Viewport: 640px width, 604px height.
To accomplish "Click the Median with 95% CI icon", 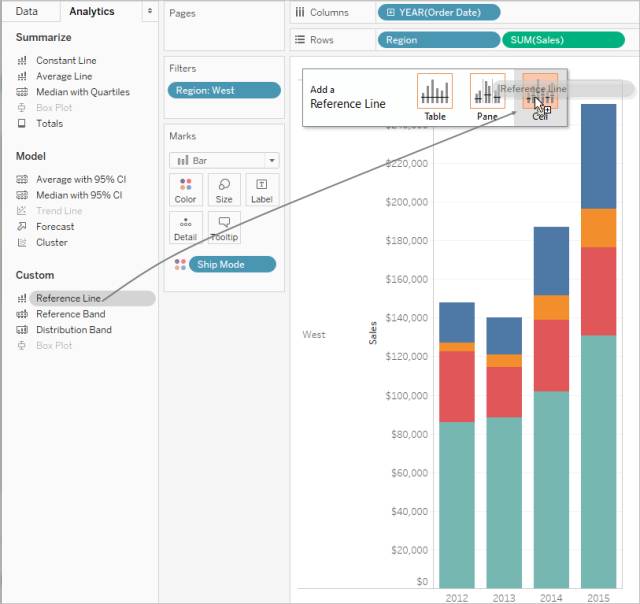I will tap(22, 195).
